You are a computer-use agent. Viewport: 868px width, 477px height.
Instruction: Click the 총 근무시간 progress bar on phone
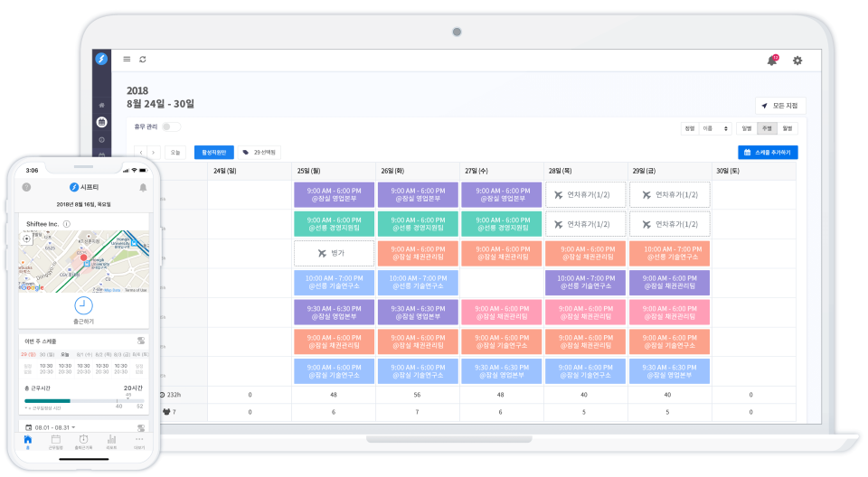point(84,400)
